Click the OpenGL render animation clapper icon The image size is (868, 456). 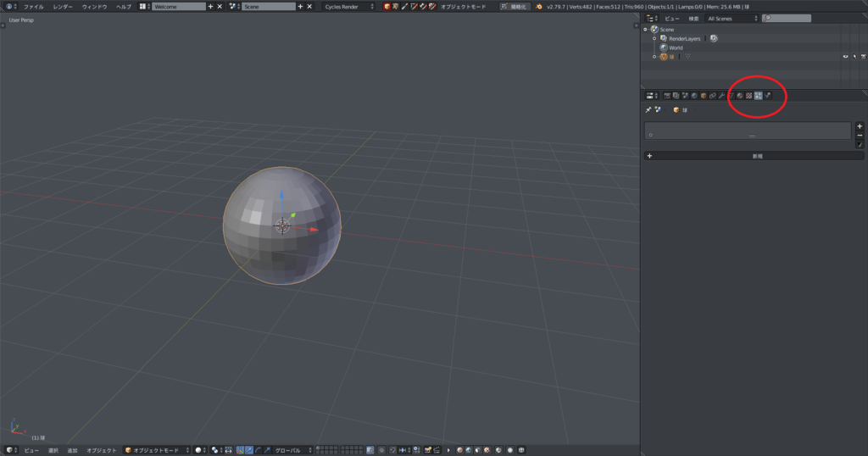(x=437, y=450)
